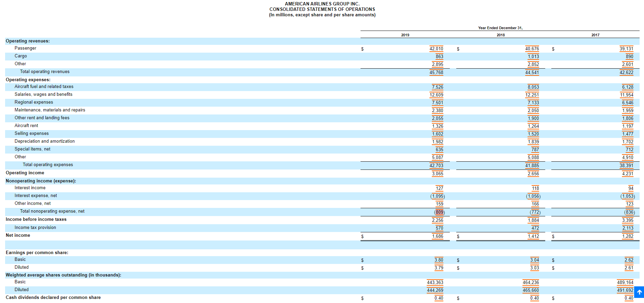Click 2018 Salaries value 12,251
This screenshot has height=303, width=644.
[x=532, y=95]
